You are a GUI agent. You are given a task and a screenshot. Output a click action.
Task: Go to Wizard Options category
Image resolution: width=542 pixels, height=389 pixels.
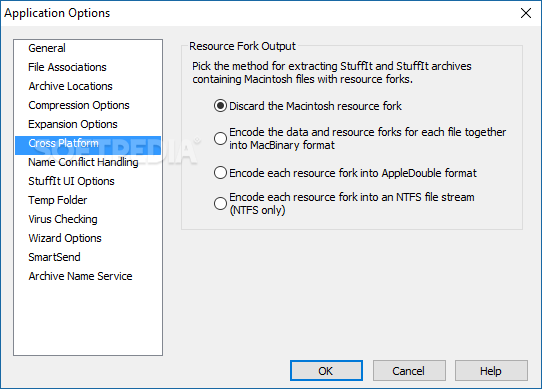[65, 238]
